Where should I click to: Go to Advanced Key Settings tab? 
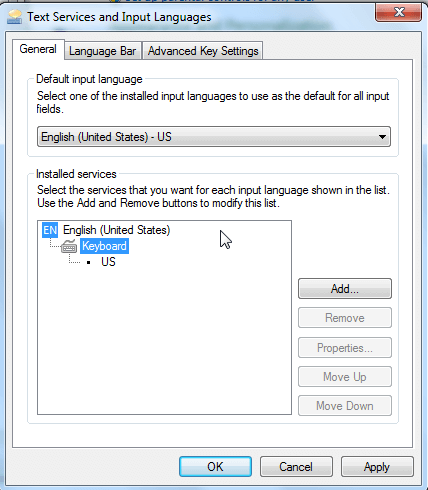[x=203, y=51]
